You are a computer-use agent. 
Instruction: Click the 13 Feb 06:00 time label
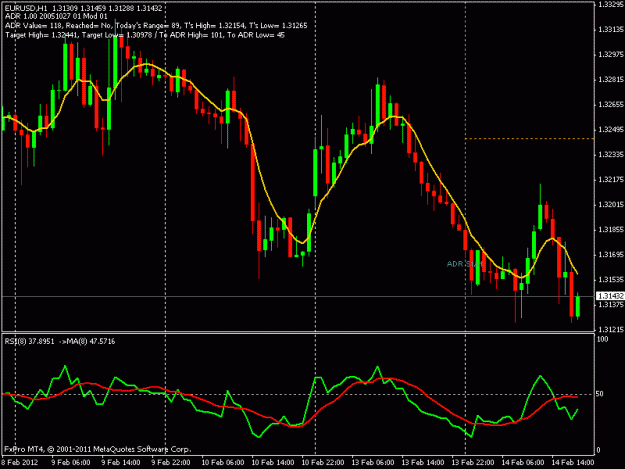pos(373,463)
